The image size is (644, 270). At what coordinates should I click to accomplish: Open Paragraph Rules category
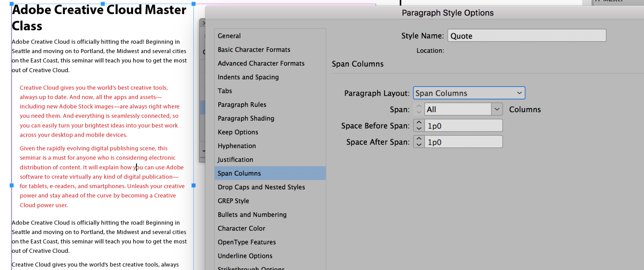pos(270,105)
